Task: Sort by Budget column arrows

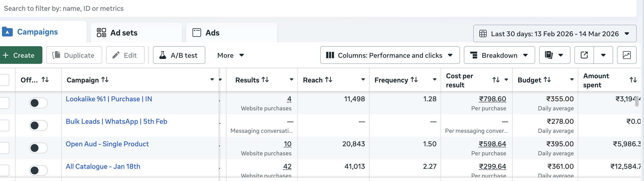Action: tap(547, 80)
